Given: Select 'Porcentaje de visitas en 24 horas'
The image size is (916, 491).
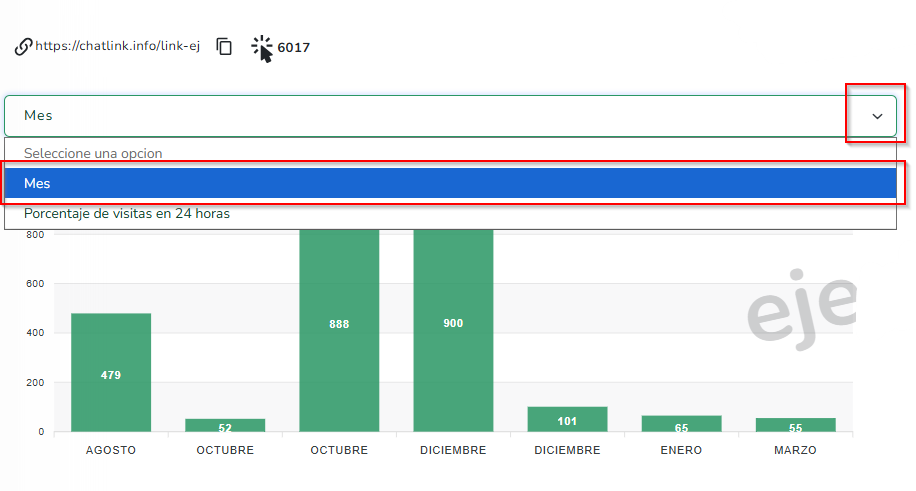Looking at the screenshot, I should (127, 213).
